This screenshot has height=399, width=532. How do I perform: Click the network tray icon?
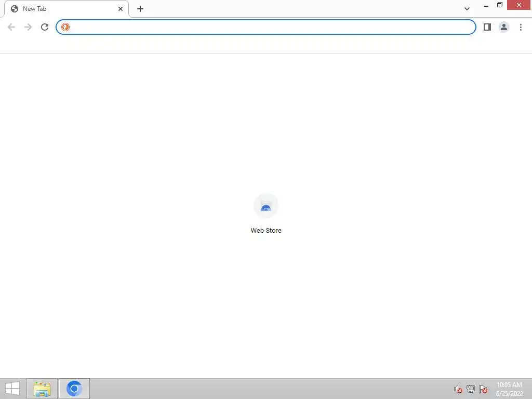[x=471, y=389]
